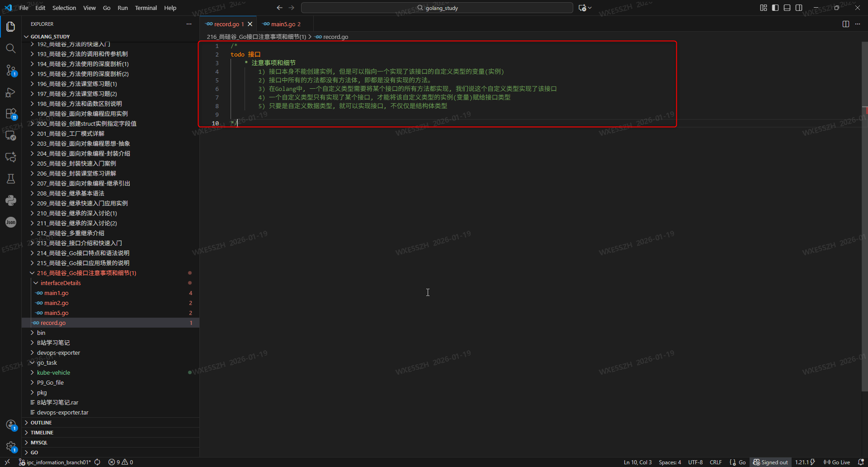This screenshot has width=868, height=467.
Task: Collapse folder 216_尚硅谷_Go接口注意事项和细节(1)
Action: tap(86, 273)
